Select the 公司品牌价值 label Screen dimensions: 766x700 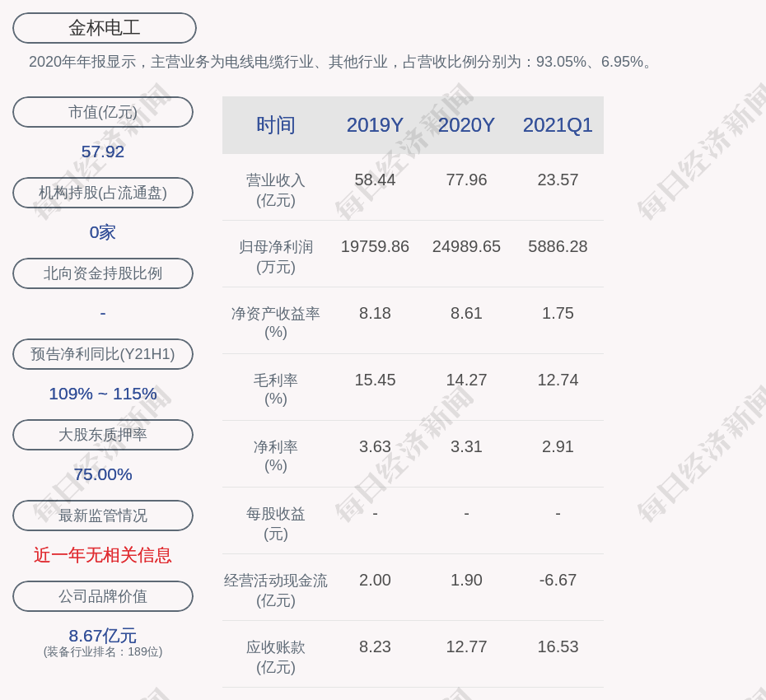coord(103,596)
